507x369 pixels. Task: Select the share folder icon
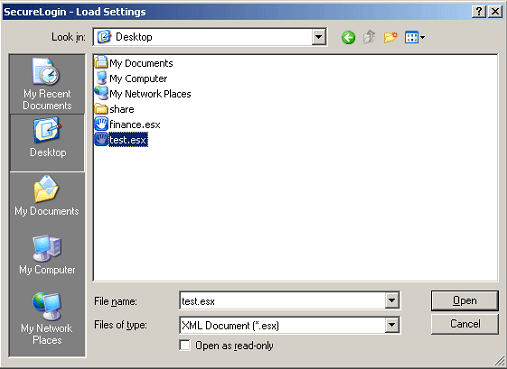101,109
